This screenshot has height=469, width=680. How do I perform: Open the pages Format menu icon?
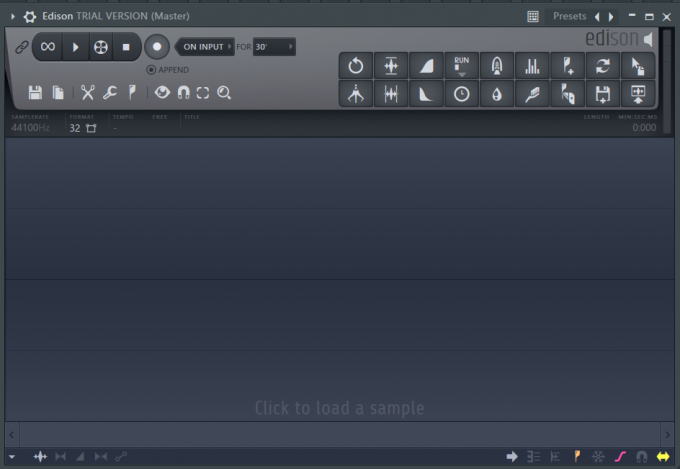58,92
